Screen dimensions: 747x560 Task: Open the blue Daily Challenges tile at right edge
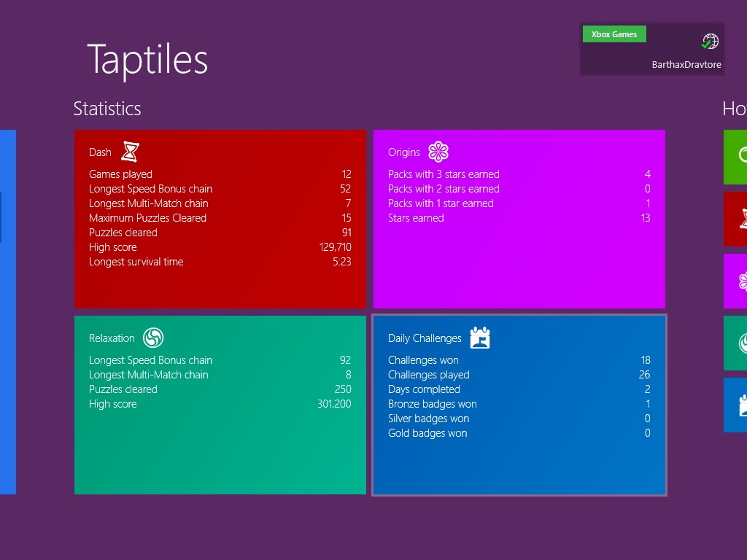[735, 405]
